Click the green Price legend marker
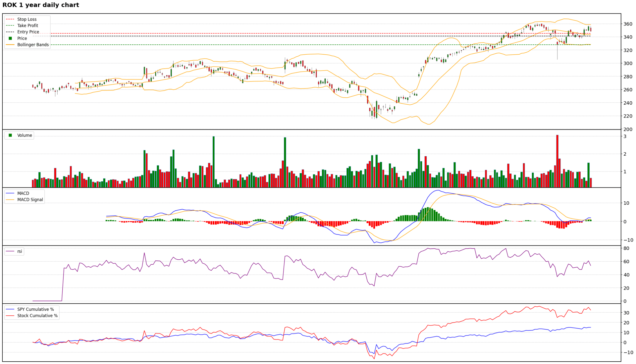636x364 pixels. (10, 38)
